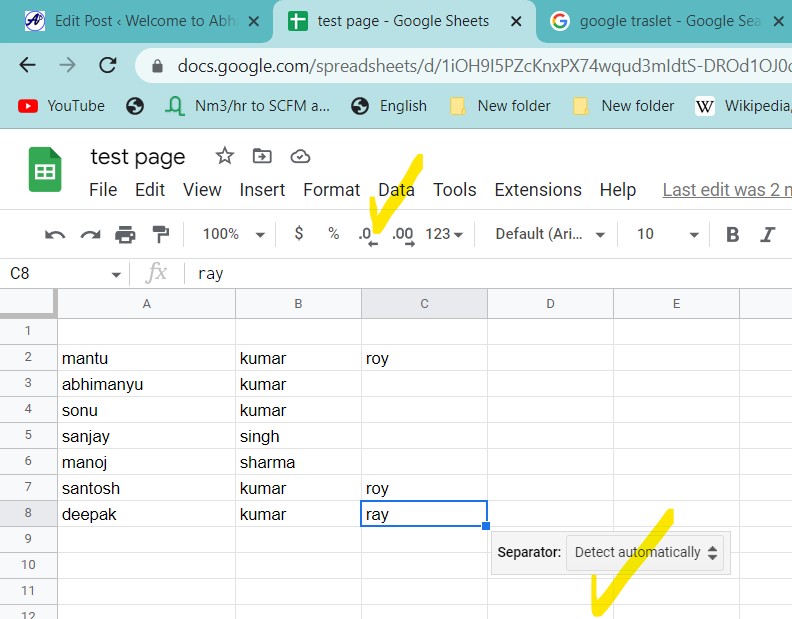Click cell containing sharma
The width and height of the screenshot is (792, 619).
(298, 462)
